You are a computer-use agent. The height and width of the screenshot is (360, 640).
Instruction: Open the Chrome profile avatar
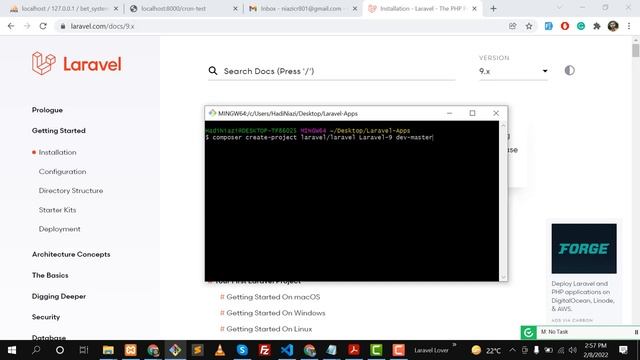coord(613,26)
